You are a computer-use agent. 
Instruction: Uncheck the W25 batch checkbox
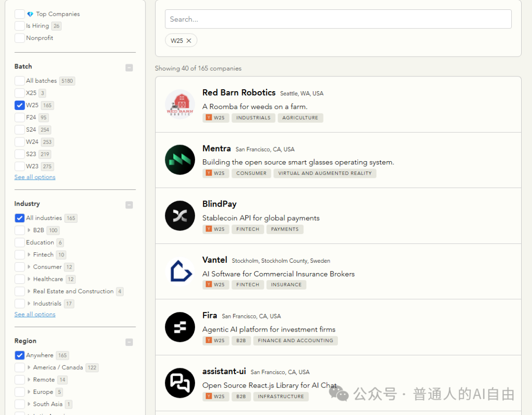20,105
